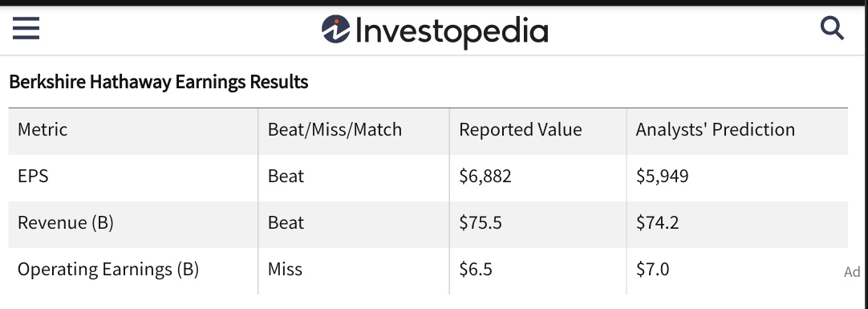Click the Reported Value column header
Viewport: 868px width, 309px height.
pos(521,129)
